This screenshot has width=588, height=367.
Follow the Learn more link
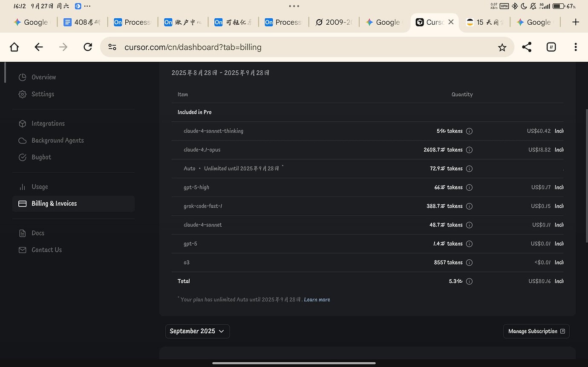[x=317, y=300]
